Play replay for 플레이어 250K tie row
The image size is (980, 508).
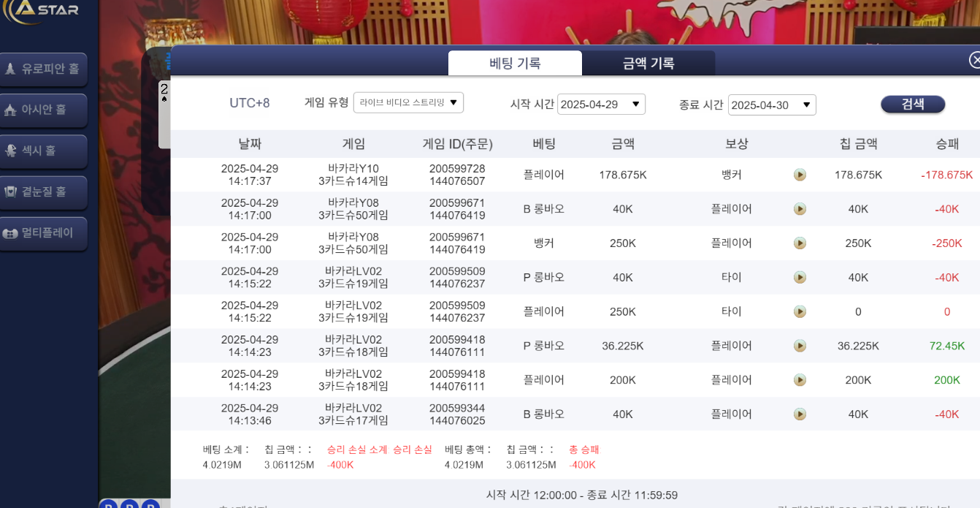click(x=800, y=311)
